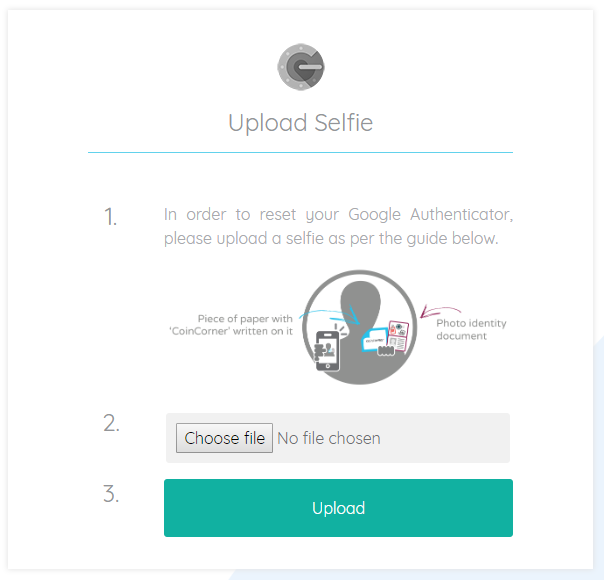Click the hand holding paper icon
This screenshot has width=604, height=580.
(x=385, y=350)
